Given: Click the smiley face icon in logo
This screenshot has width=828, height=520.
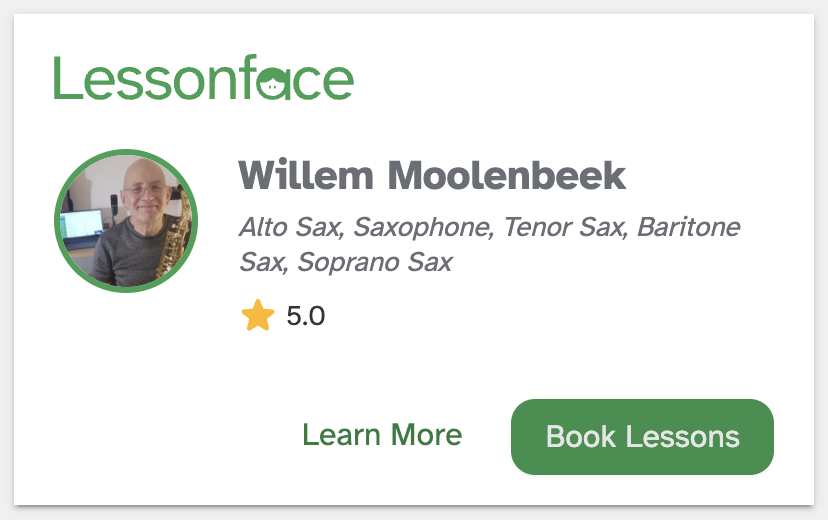Looking at the screenshot, I should [x=272, y=85].
